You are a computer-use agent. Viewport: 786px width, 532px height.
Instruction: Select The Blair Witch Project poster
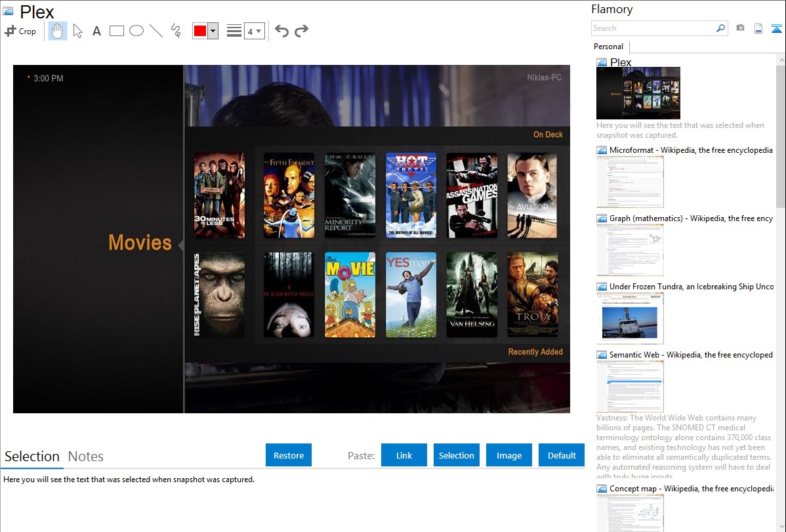289,295
